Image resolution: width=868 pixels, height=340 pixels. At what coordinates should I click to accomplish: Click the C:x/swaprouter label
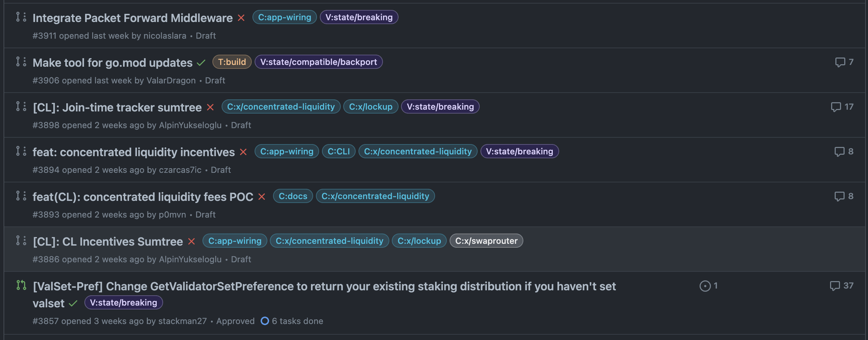tap(486, 241)
